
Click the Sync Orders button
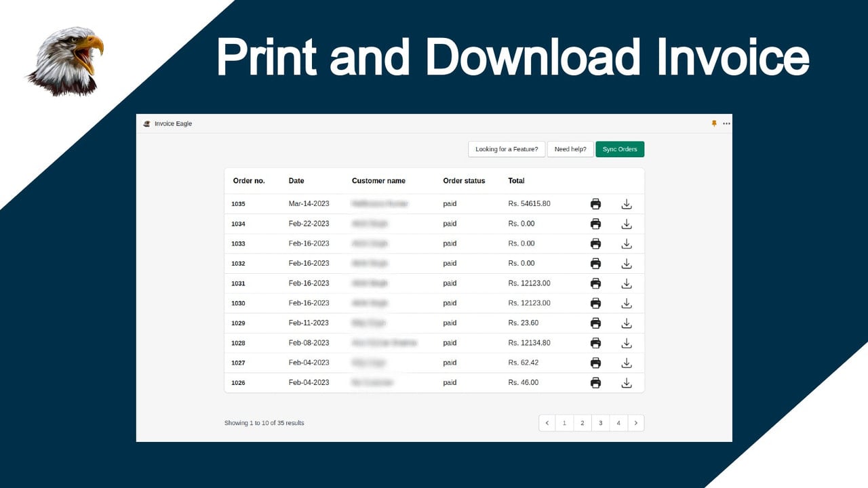click(620, 149)
